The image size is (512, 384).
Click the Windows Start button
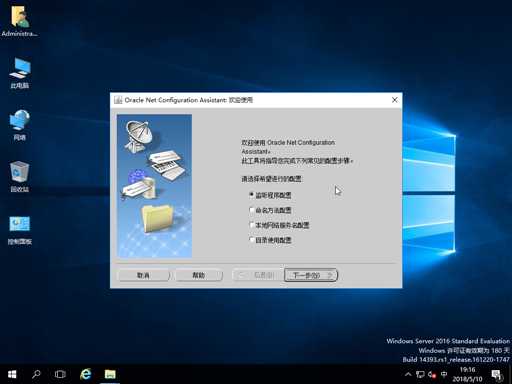point(12,374)
